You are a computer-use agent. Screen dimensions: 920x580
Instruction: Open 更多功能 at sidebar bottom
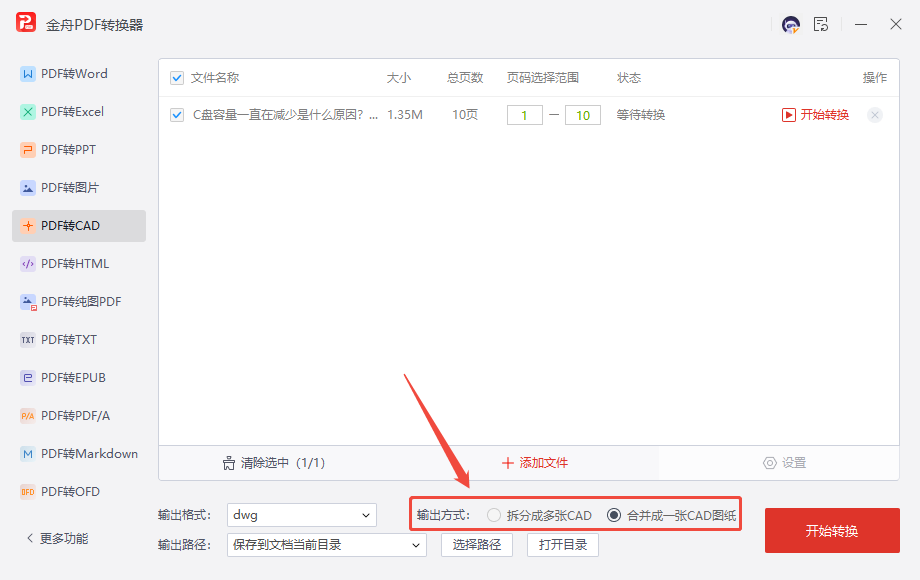(64, 538)
